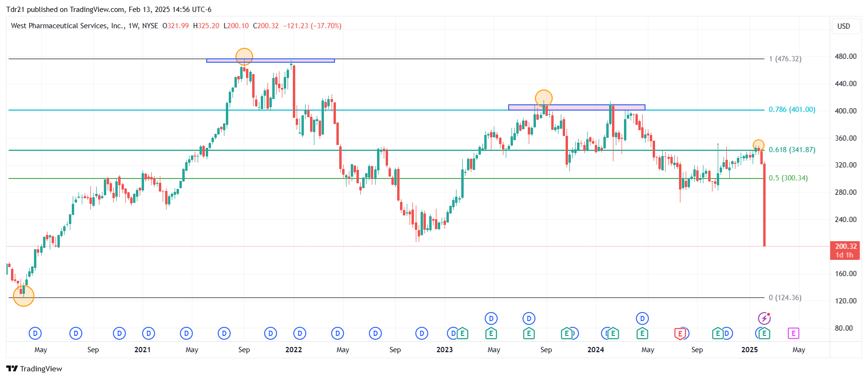Click the green earnings marker just after 2023
The image size is (868, 379).
pyautogui.click(x=462, y=333)
